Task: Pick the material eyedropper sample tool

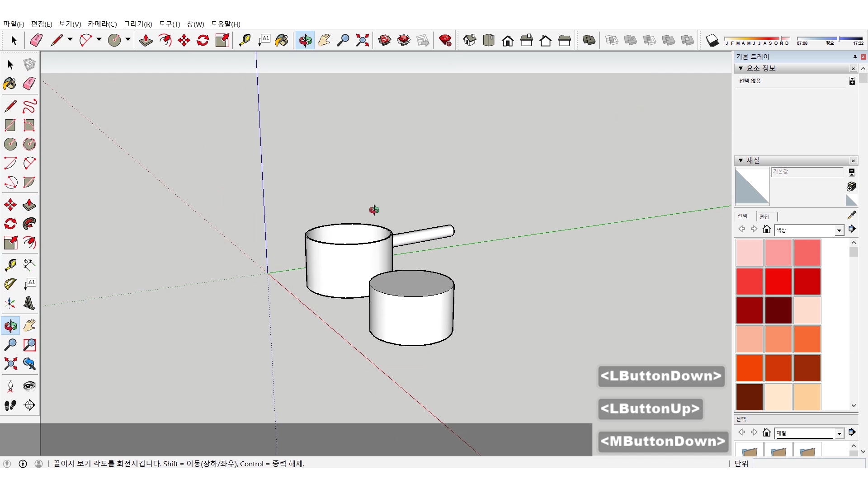Action: 851,216
